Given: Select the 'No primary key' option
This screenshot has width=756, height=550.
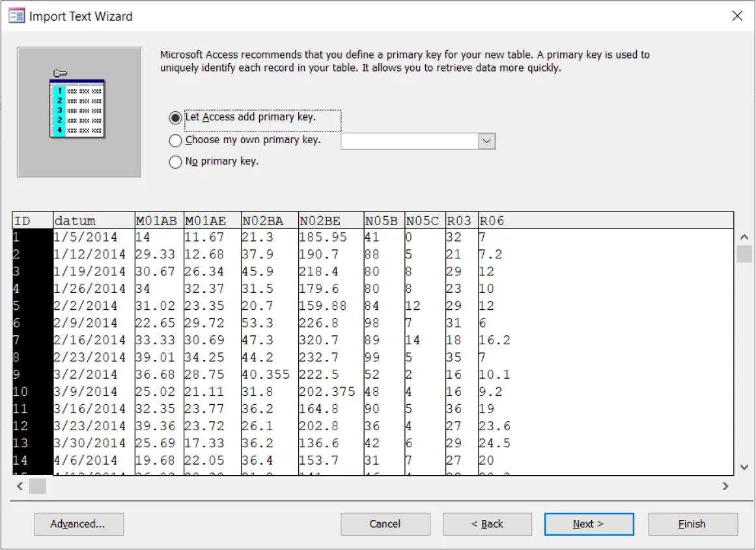Looking at the screenshot, I should 175,161.
